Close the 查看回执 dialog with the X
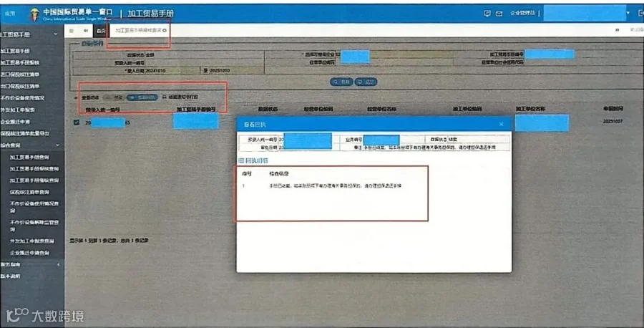The width and height of the screenshot is (644, 328). pyautogui.click(x=501, y=124)
